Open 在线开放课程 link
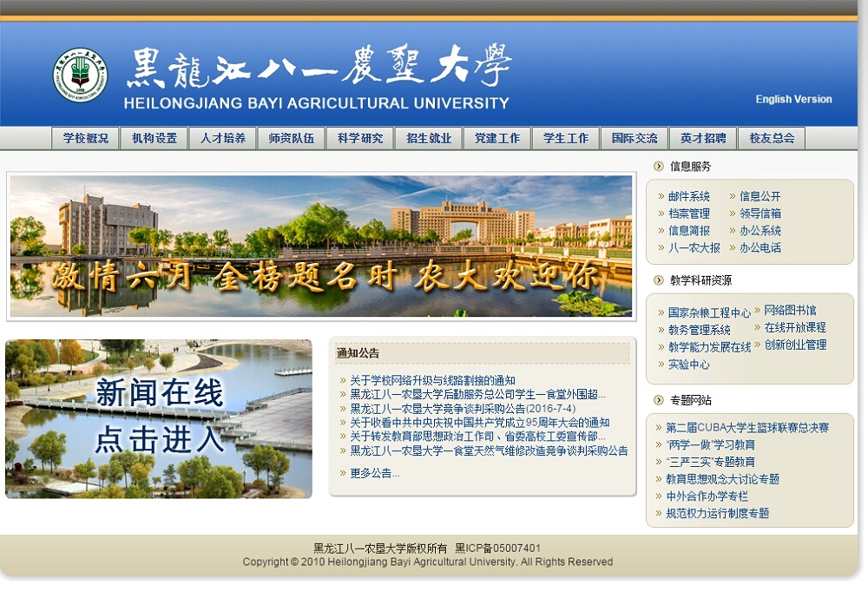868x598 pixels. pos(795,327)
